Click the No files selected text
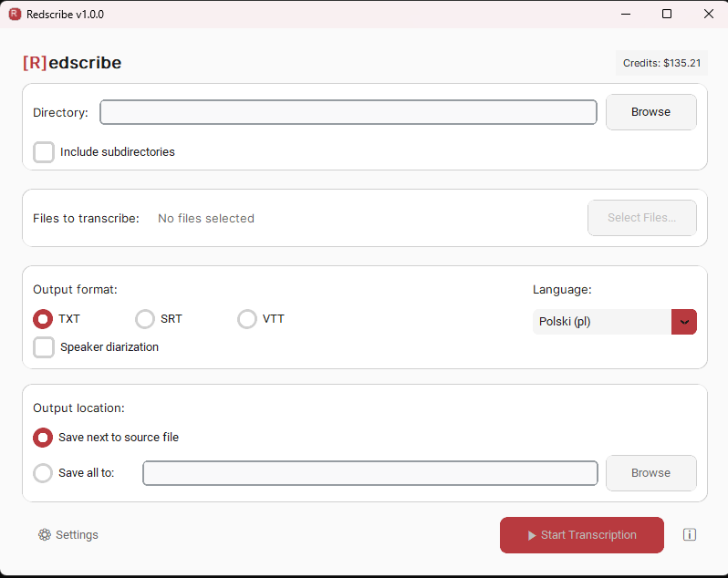 click(x=206, y=219)
